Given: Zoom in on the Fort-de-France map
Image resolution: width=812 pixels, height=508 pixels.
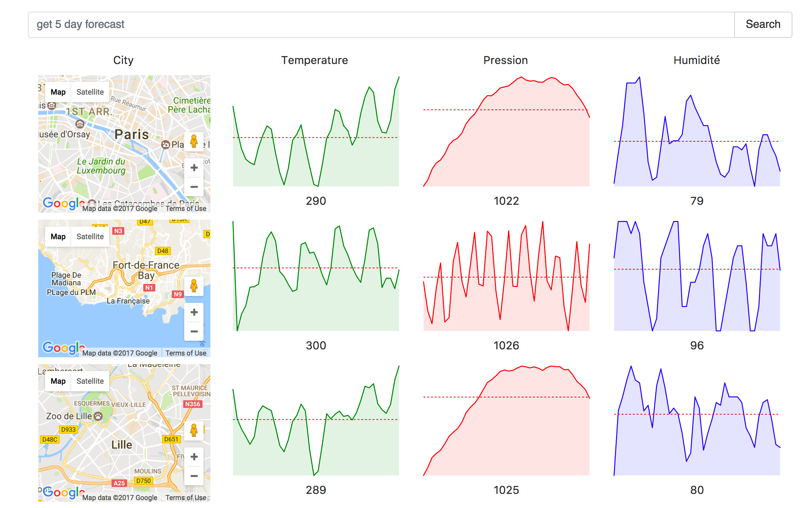Looking at the screenshot, I should click(x=194, y=312).
